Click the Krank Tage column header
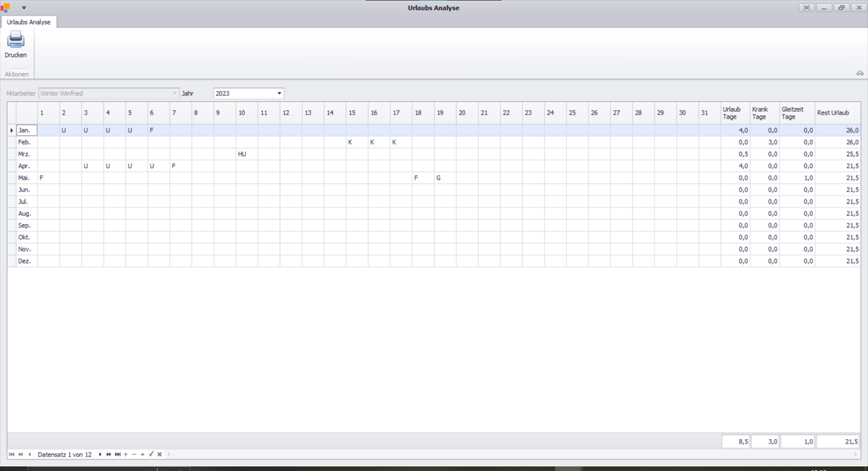 (x=764, y=113)
